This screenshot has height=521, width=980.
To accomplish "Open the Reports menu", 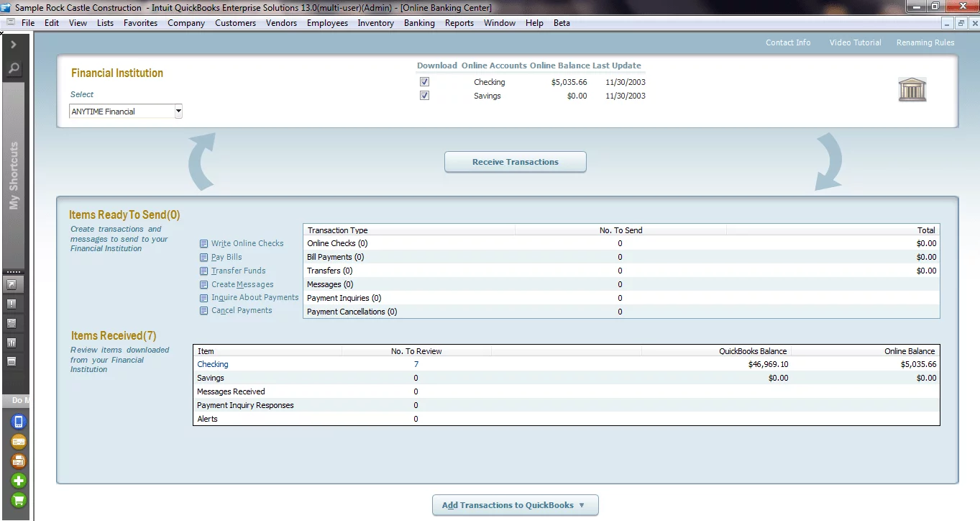I will pyautogui.click(x=459, y=22).
